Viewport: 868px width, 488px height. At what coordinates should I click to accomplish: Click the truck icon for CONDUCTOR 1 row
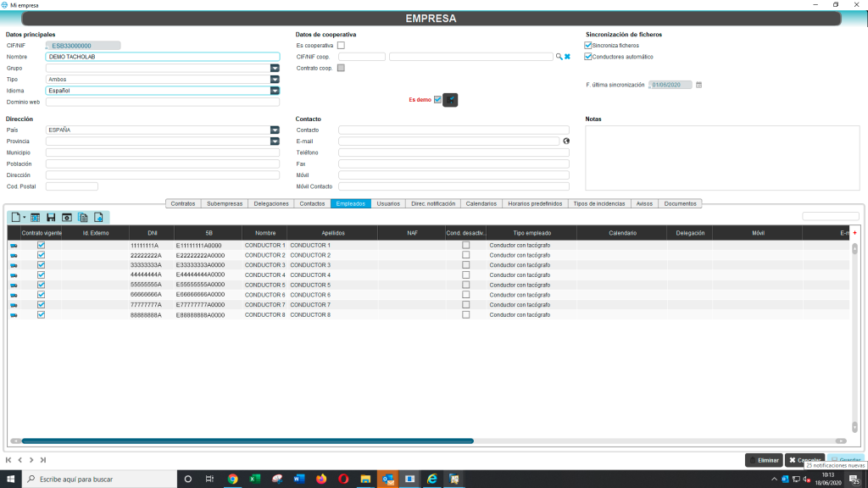click(x=14, y=246)
